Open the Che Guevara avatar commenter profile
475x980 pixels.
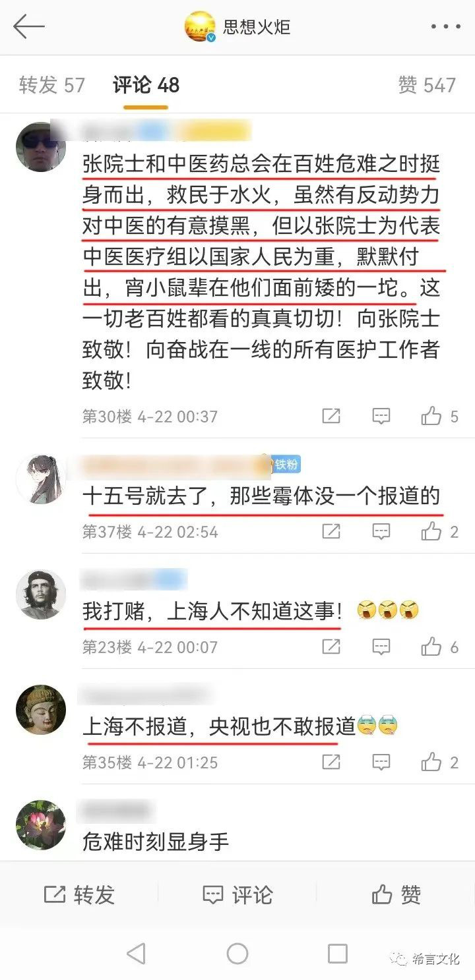[41, 594]
